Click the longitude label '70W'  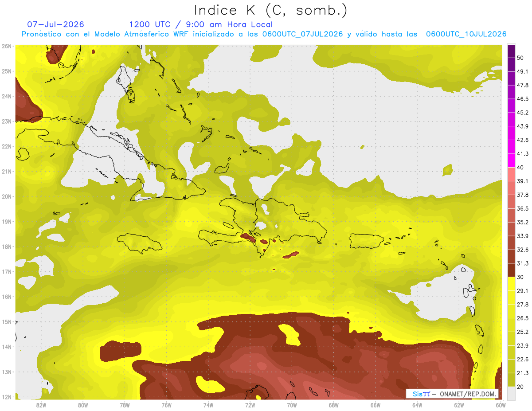click(x=292, y=405)
